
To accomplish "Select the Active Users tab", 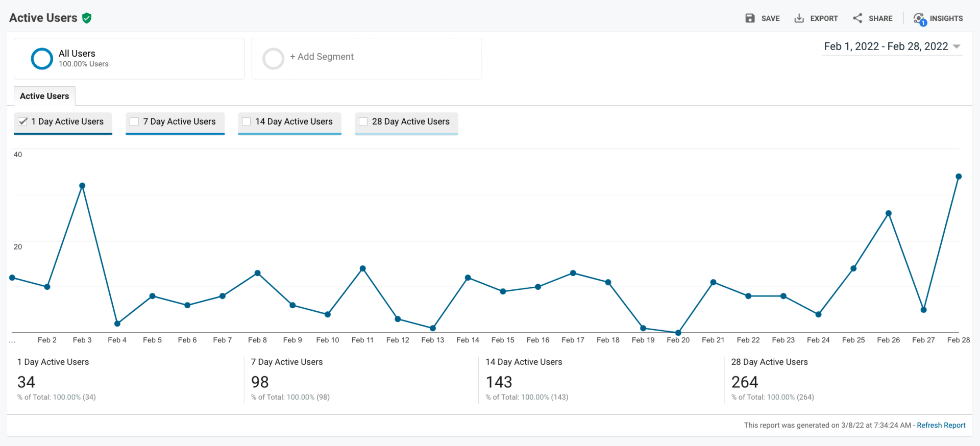I will (x=44, y=96).
